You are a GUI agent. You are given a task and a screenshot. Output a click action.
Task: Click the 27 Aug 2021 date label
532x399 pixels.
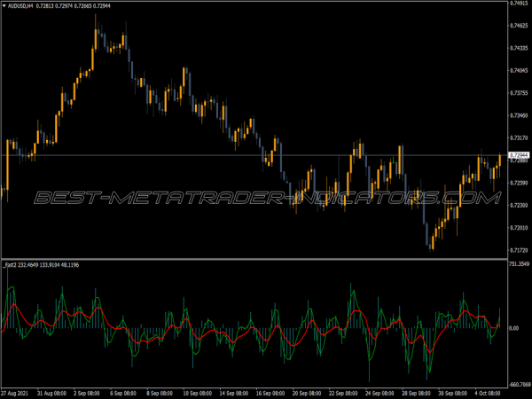click(x=15, y=392)
